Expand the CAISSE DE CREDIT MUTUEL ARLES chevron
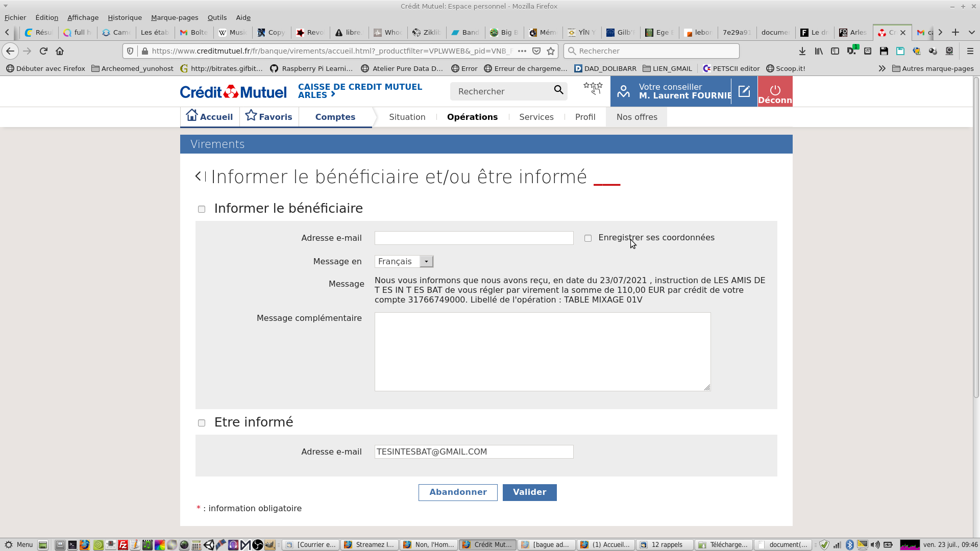The image size is (980, 551). [333, 94]
